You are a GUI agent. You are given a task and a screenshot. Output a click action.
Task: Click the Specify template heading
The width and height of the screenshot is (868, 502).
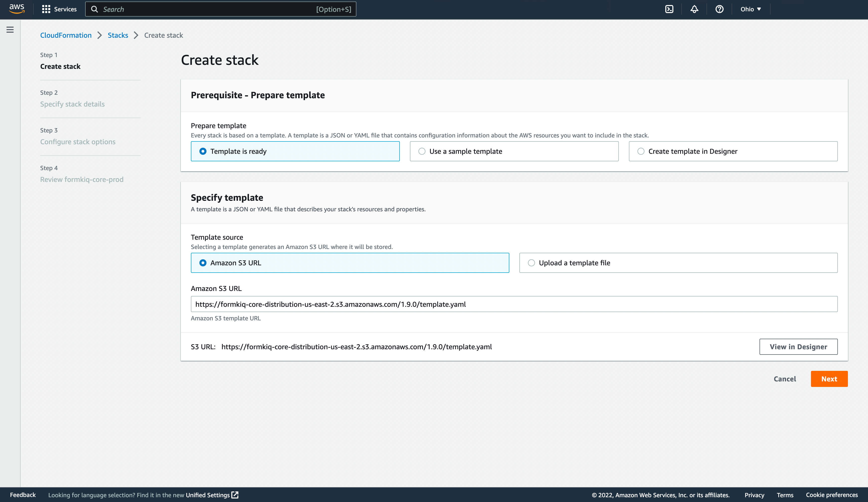(227, 197)
